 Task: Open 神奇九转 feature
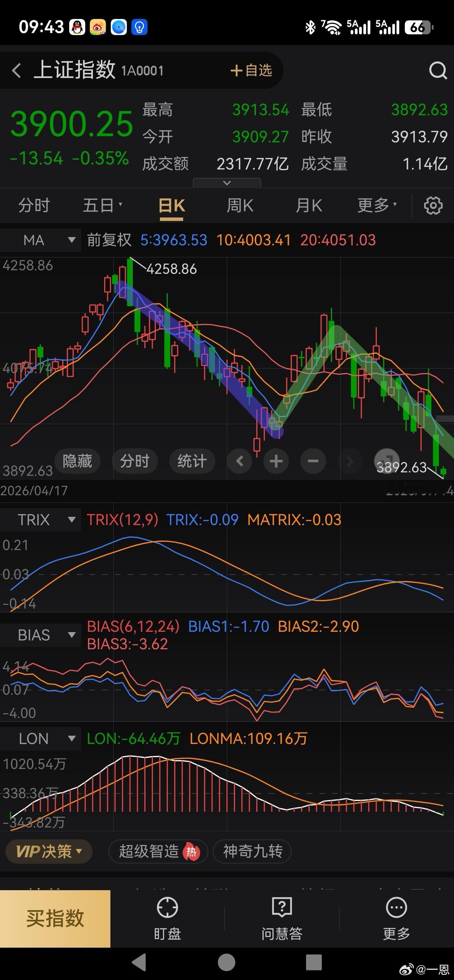point(252,851)
